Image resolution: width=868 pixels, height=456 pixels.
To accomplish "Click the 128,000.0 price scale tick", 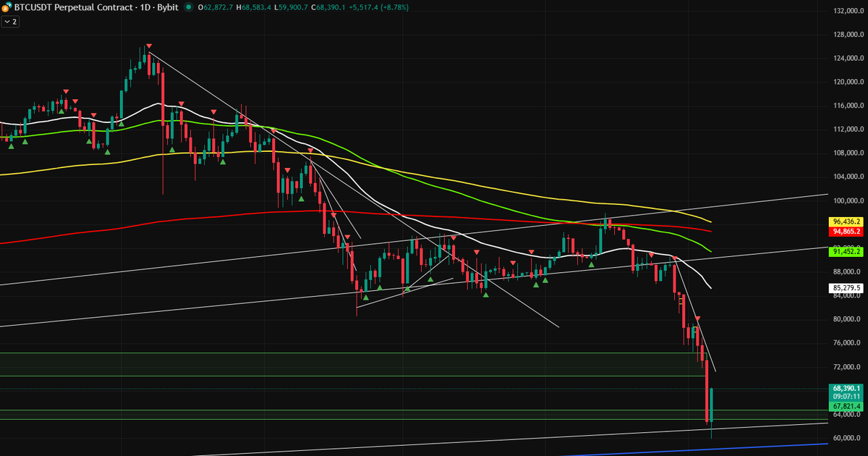I will point(848,35).
